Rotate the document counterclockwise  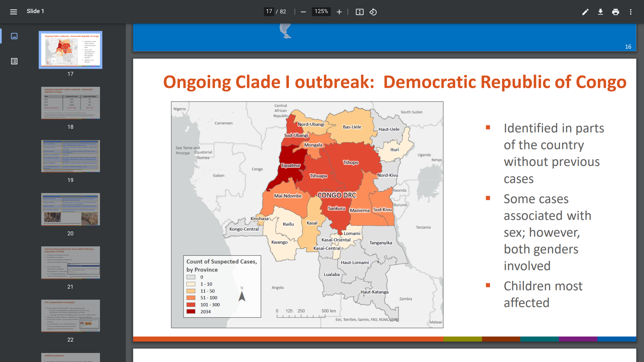click(x=373, y=12)
